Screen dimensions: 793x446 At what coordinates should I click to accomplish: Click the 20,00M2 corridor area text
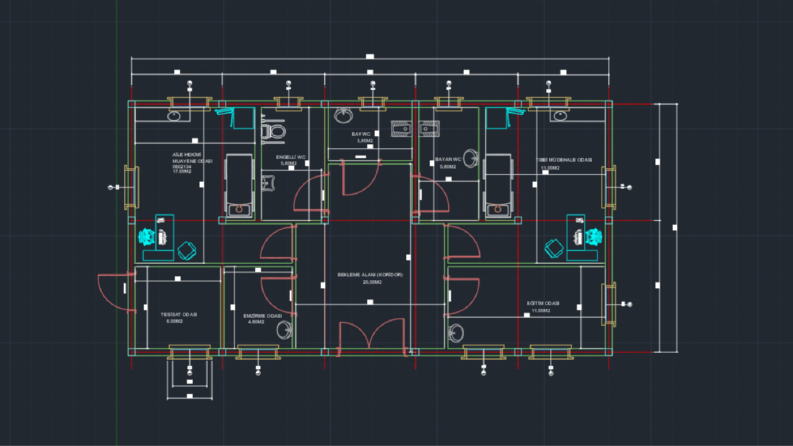(x=372, y=282)
